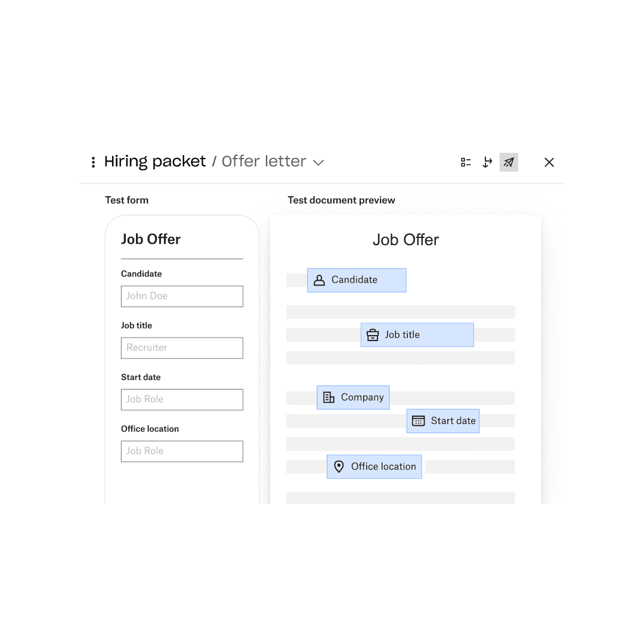The image size is (644, 644).
Task: Click the map pin icon
Action: pyautogui.click(x=339, y=467)
